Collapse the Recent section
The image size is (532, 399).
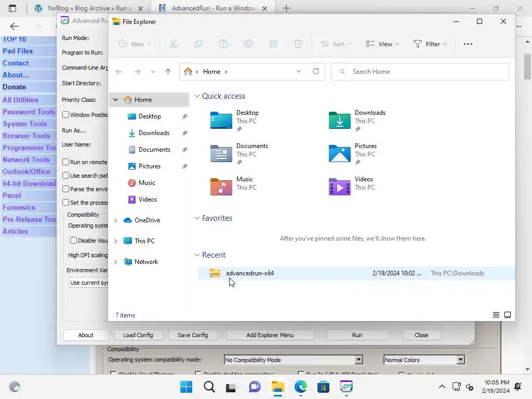197,255
